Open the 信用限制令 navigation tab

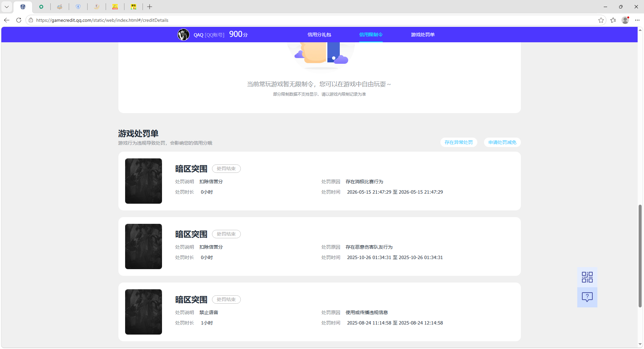coord(371,35)
